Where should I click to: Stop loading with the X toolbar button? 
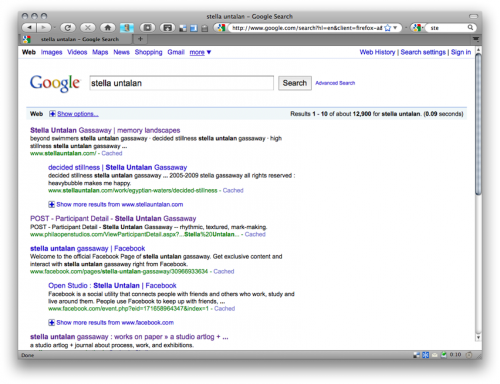[88, 28]
